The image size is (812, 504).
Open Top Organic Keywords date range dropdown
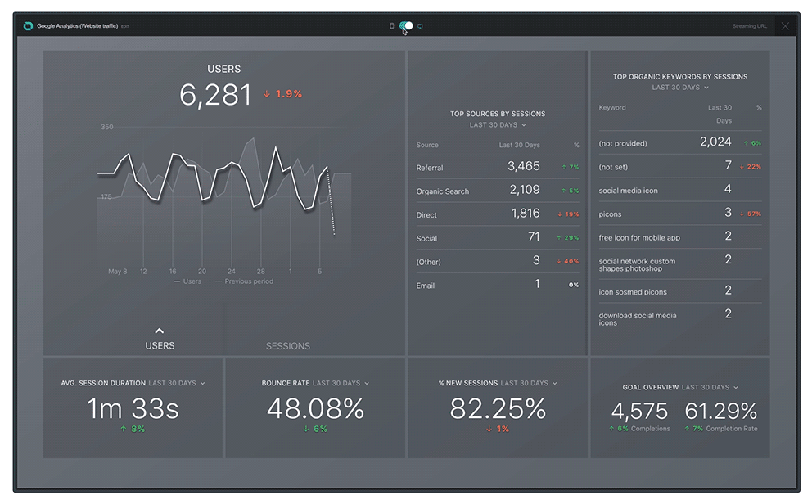tap(680, 88)
